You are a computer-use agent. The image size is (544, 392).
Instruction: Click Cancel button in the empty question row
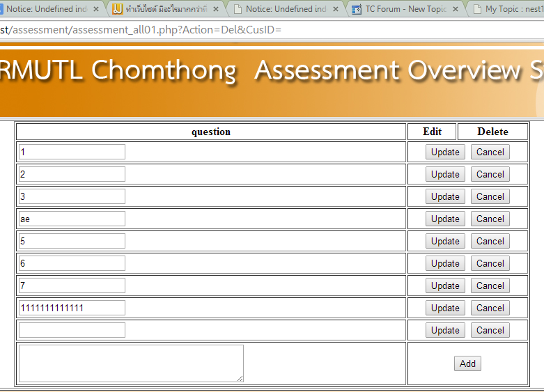point(490,330)
